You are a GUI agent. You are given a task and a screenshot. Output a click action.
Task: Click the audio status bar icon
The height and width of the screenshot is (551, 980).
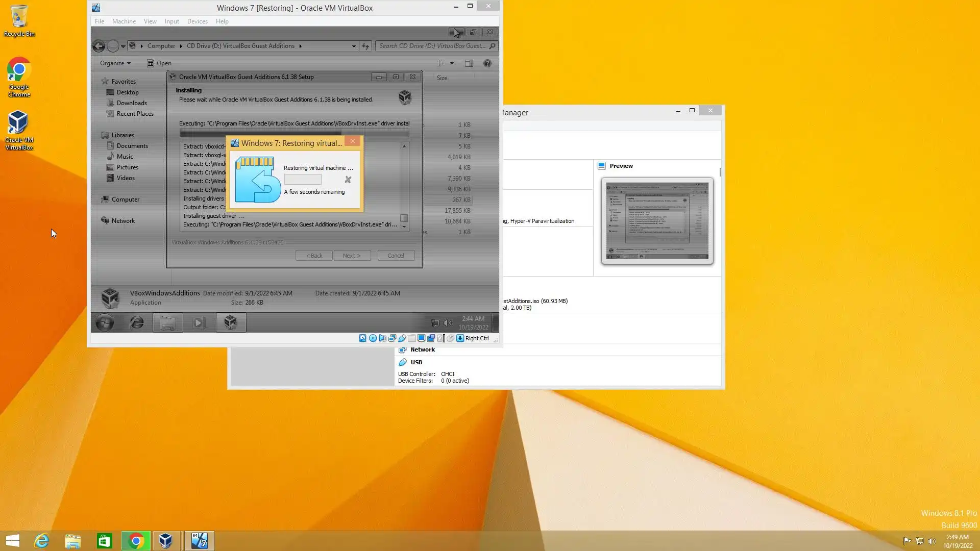(382, 338)
